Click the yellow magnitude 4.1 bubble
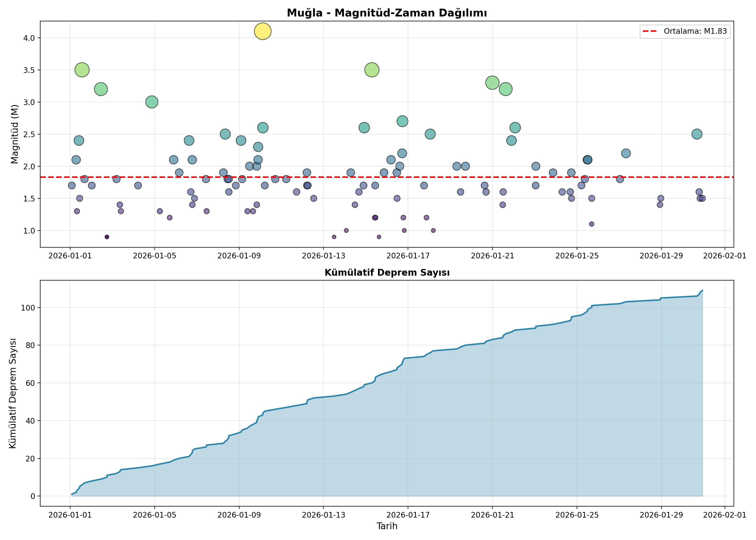 coord(263,31)
